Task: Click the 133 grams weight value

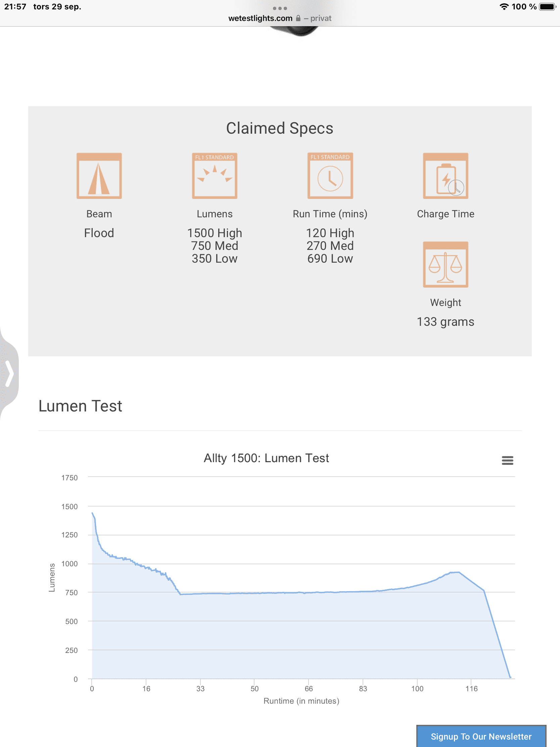Action: coord(446,322)
